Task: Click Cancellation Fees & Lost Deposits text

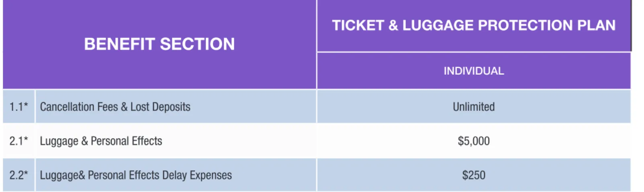Action: (115, 107)
